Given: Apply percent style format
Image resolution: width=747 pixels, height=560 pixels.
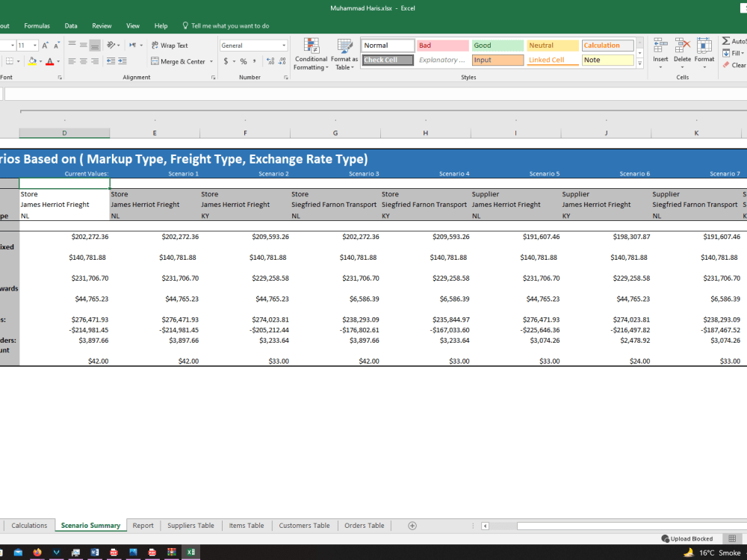Looking at the screenshot, I should click(x=244, y=61).
